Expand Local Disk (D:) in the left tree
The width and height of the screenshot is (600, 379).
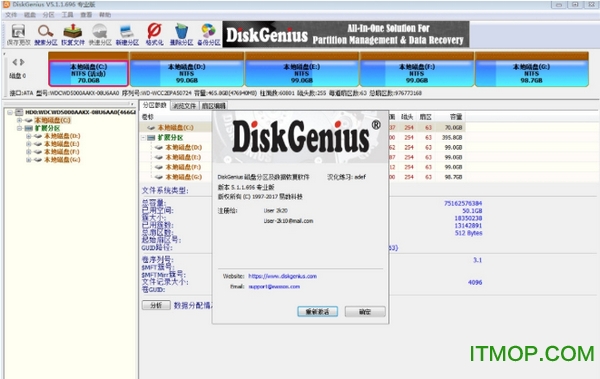coord(29,136)
